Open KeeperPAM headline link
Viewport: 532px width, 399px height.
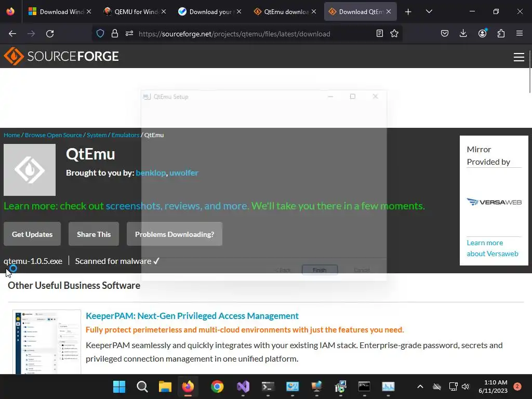[x=192, y=316]
